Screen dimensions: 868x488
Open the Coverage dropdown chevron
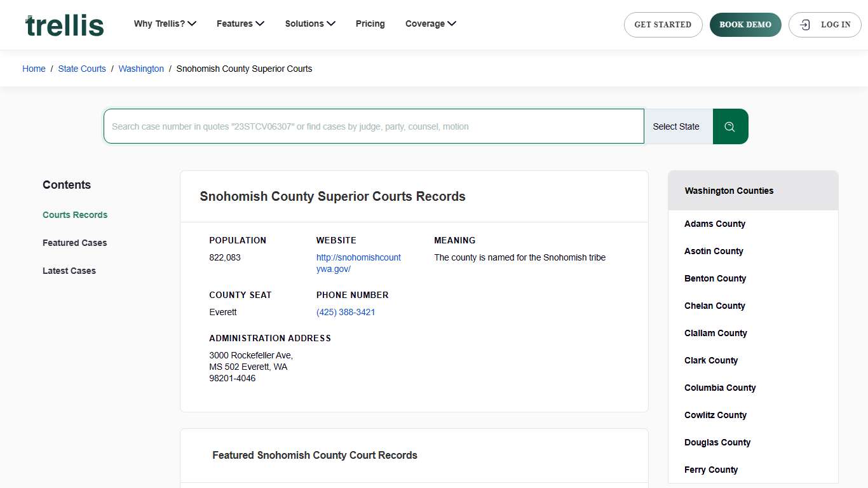[451, 23]
